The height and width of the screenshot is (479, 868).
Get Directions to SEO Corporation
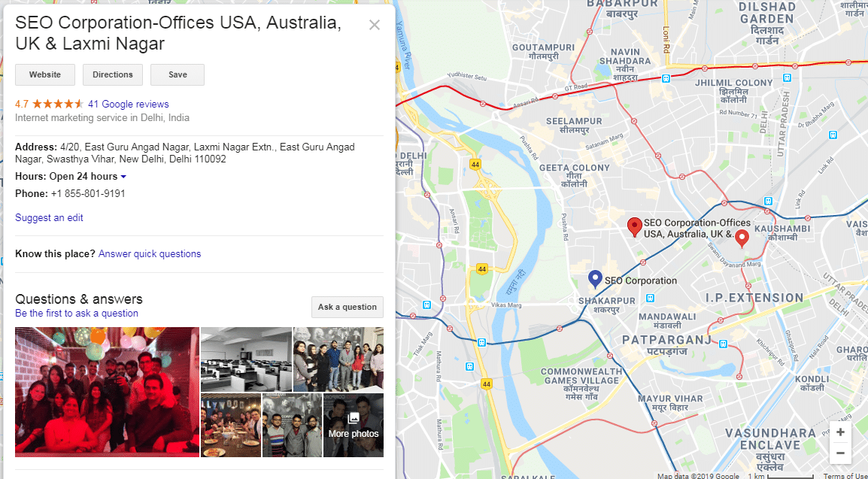point(112,74)
